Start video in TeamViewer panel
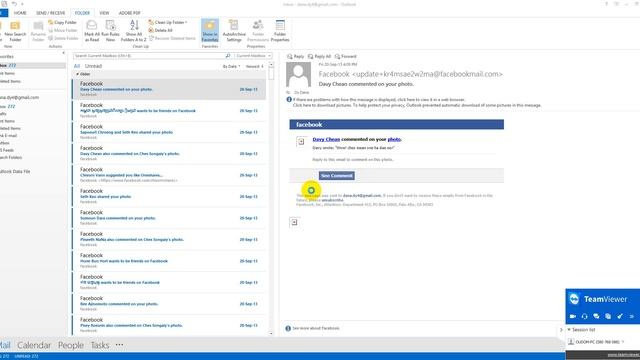The image size is (640, 360). (x=573, y=316)
